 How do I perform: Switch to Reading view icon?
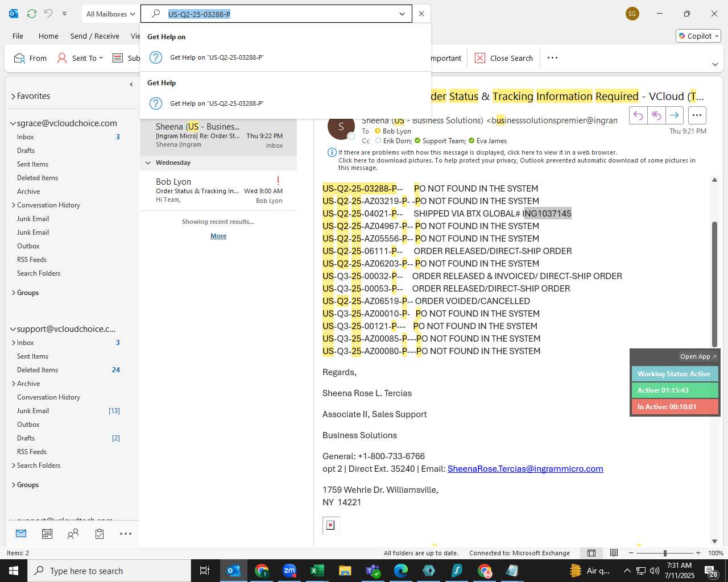(614, 553)
